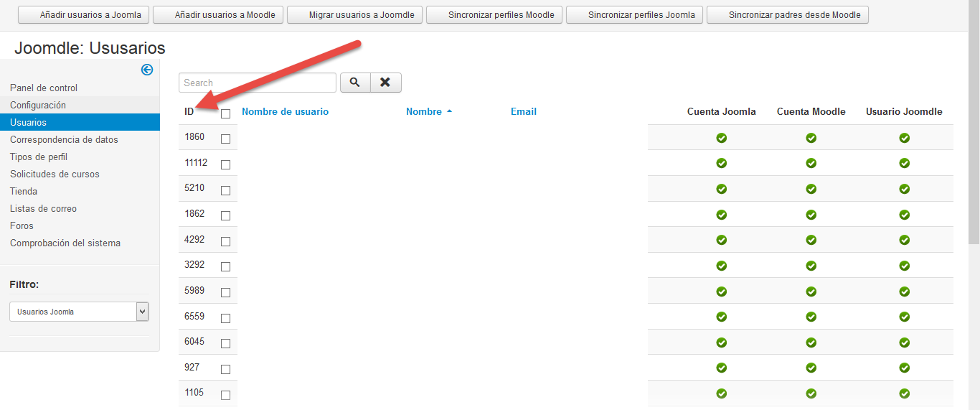Click Cuenta Moodle checkmark for user 11112
Viewport: 980px width, 410px height.
pos(811,163)
